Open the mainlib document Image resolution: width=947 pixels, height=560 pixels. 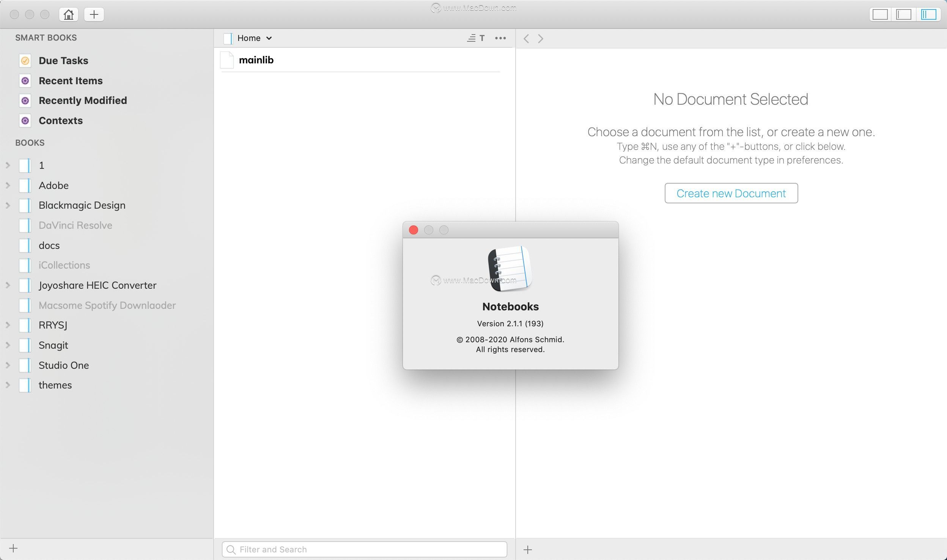coord(360,60)
